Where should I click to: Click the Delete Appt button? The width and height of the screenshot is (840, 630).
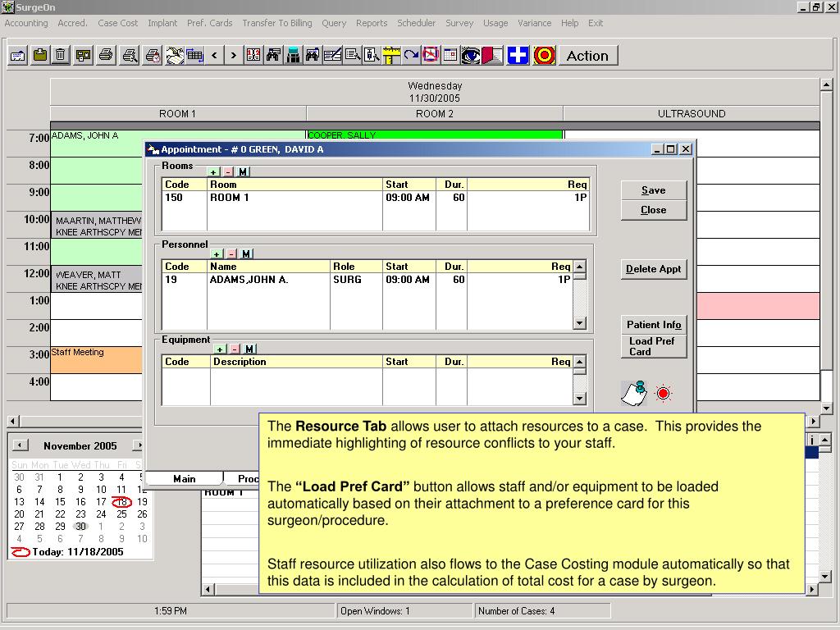coord(654,269)
